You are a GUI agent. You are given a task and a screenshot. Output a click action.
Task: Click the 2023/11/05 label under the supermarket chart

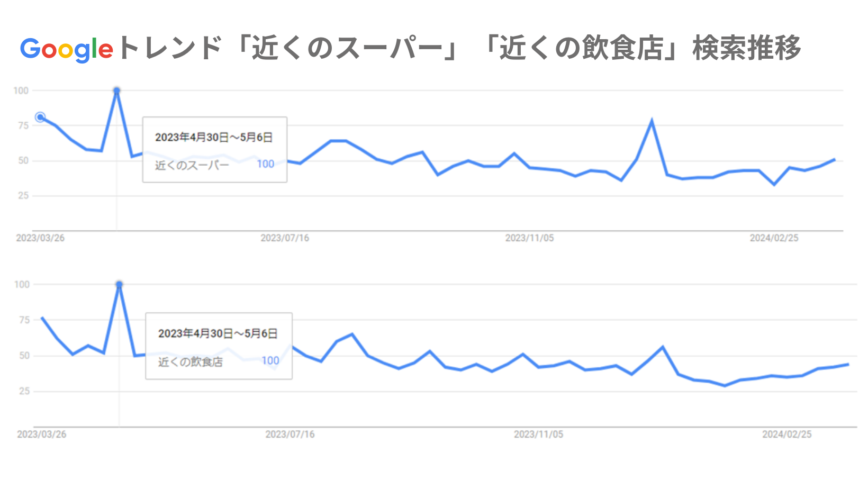click(x=529, y=238)
